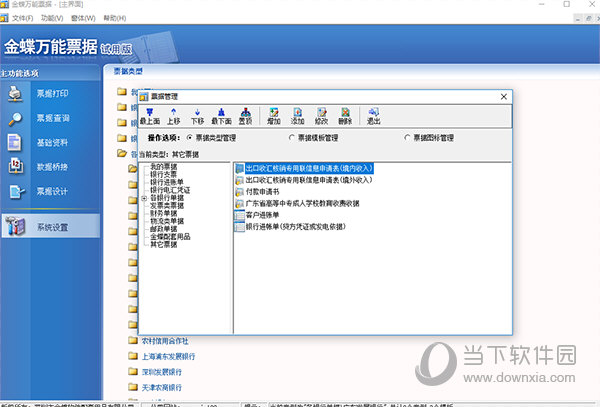This screenshot has height=407, width=600.
Task: Open the 帮助(H) menu
Action: (x=115, y=18)
